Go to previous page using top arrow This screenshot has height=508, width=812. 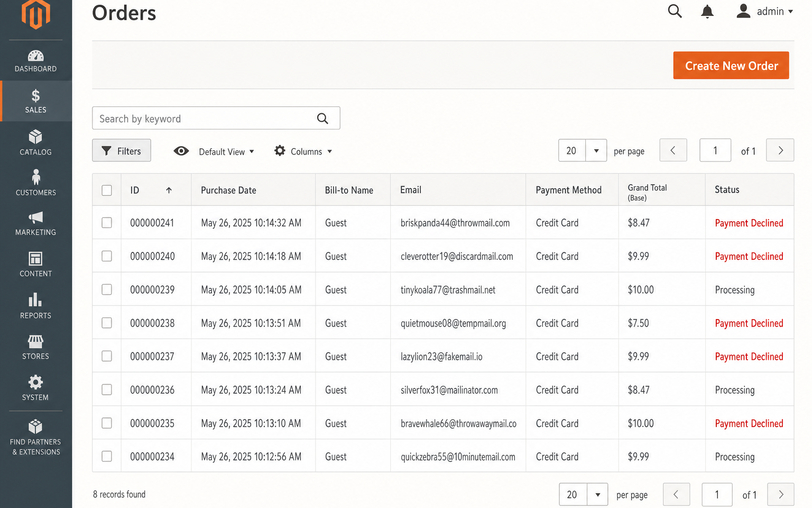click(673, 150)
